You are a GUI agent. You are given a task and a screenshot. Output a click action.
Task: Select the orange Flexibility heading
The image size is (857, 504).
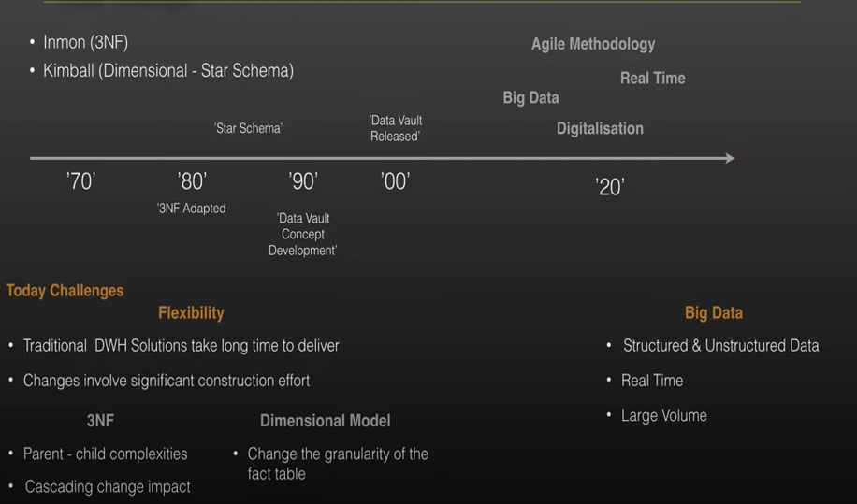191,313
